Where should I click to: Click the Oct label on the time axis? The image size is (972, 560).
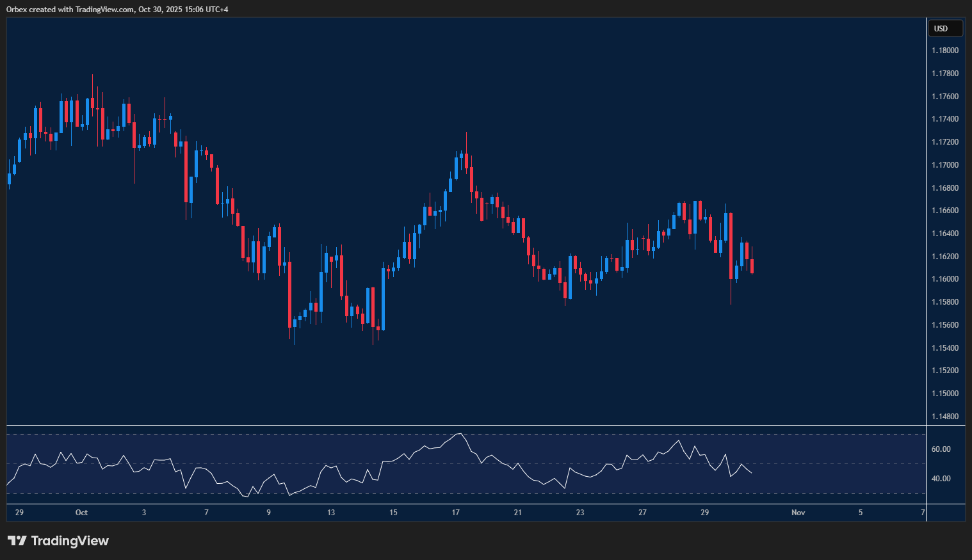click(81, 513)
